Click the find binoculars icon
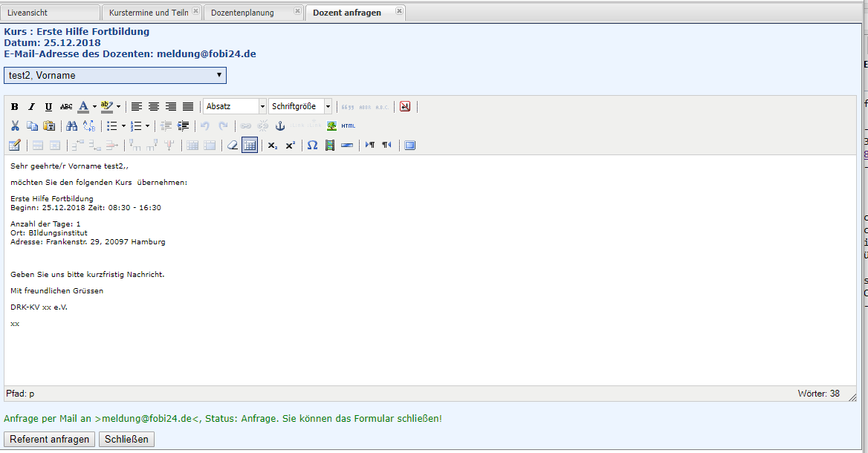The image size is (868, 453). 72,126
